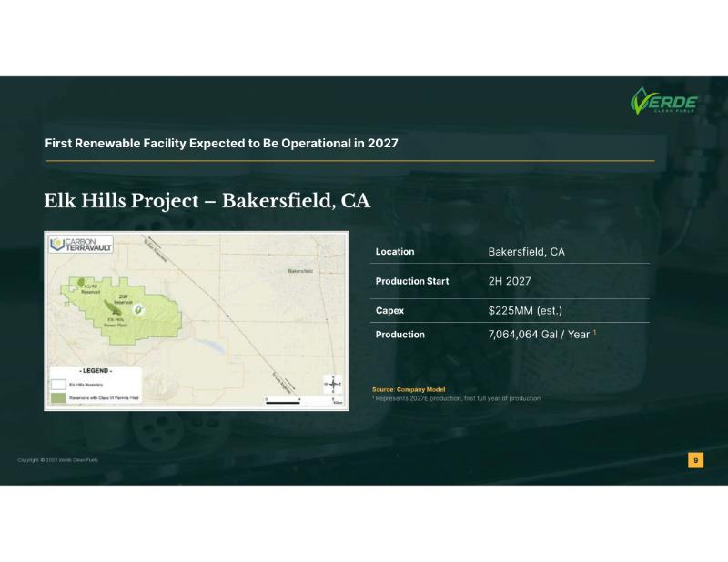Select the 2H 2027 production start value
Screen dimensions: 728x562
510,281
